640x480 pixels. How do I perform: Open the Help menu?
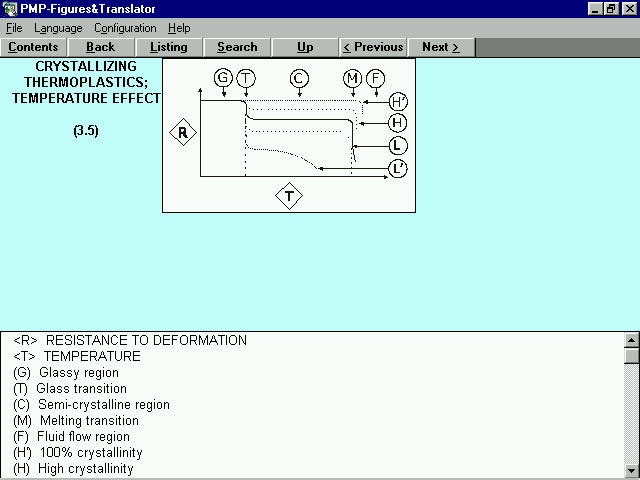(179, 28)
